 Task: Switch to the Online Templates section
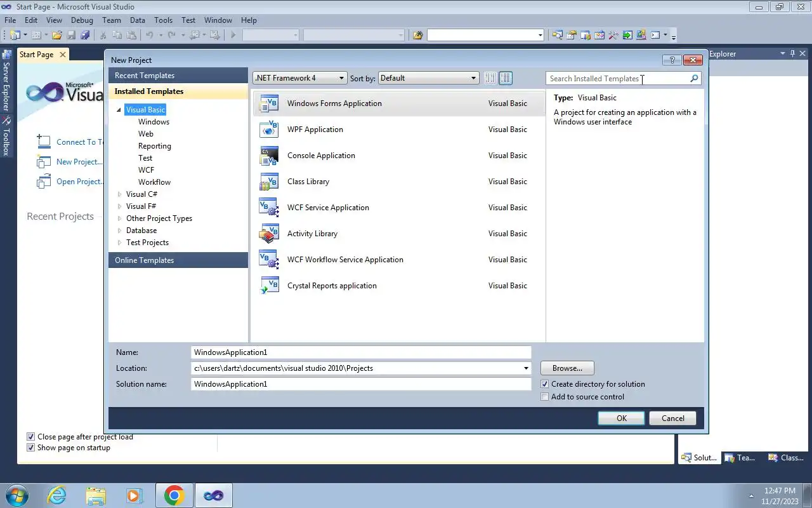pyautogui.click(x=178, y=260)
